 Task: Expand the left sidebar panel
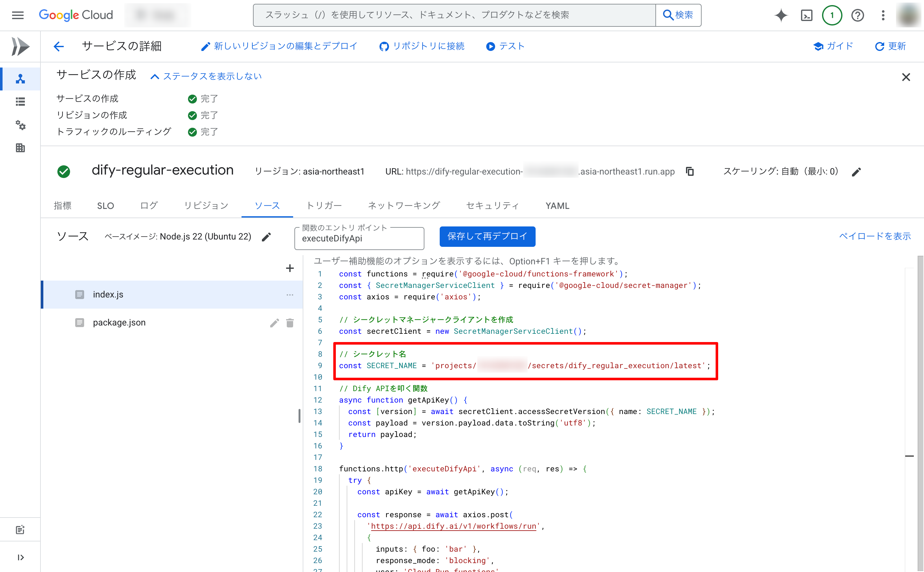tap(20, 557)
